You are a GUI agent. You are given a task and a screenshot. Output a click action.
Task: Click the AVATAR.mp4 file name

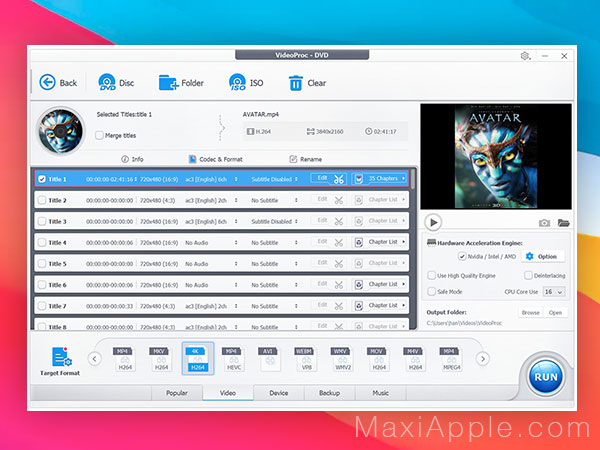tap(261, 114)
